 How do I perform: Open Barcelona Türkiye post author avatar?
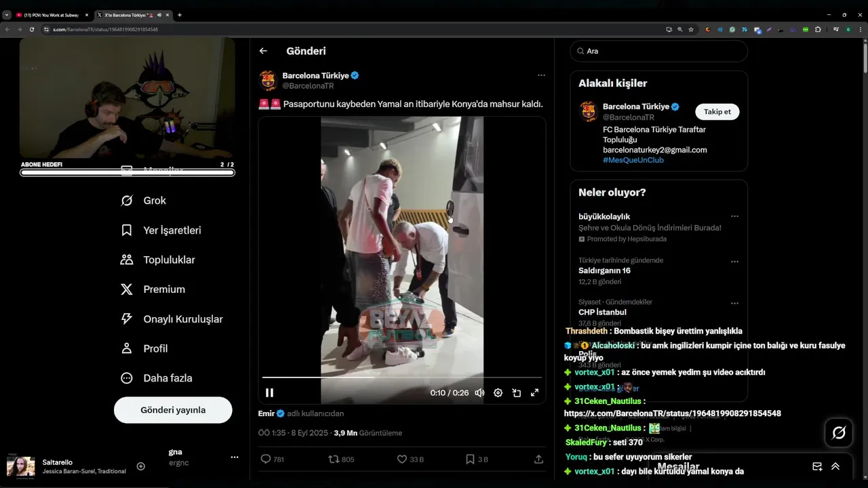(x=269, y=81)
